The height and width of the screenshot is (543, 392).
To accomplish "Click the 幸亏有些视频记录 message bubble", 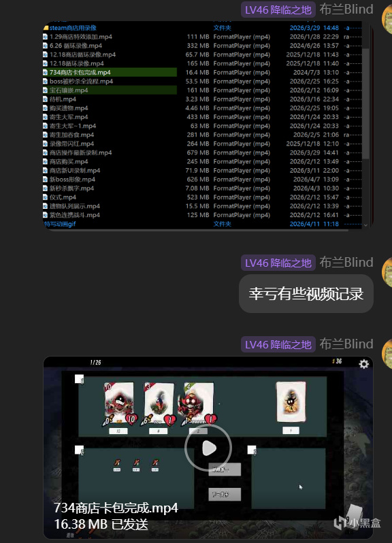I will (x=306, y=294).
